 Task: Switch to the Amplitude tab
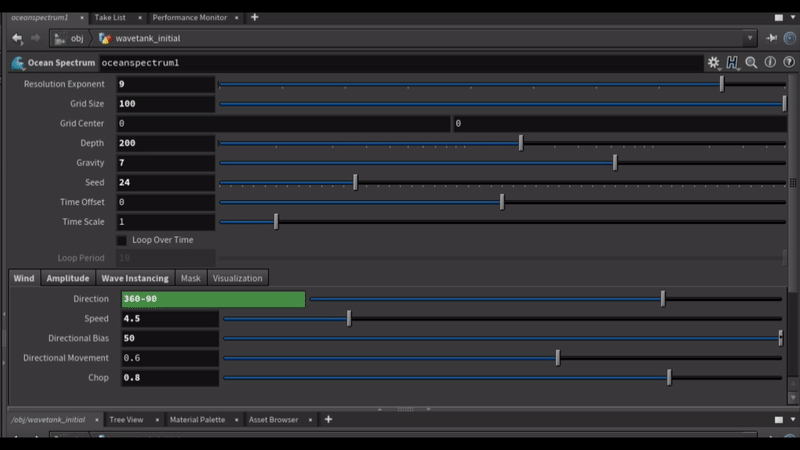68,278
